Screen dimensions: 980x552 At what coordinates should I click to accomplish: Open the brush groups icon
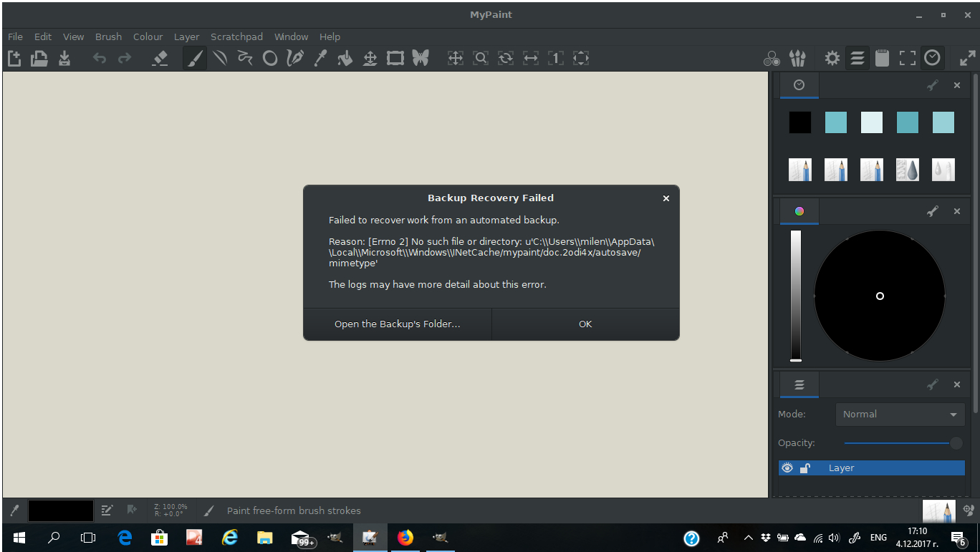point(797,58)
